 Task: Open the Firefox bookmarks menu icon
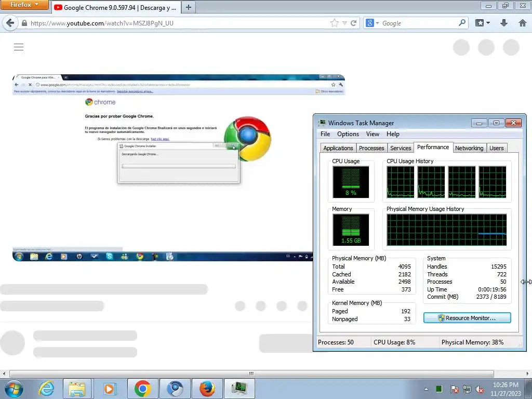[x=480, y=23]
